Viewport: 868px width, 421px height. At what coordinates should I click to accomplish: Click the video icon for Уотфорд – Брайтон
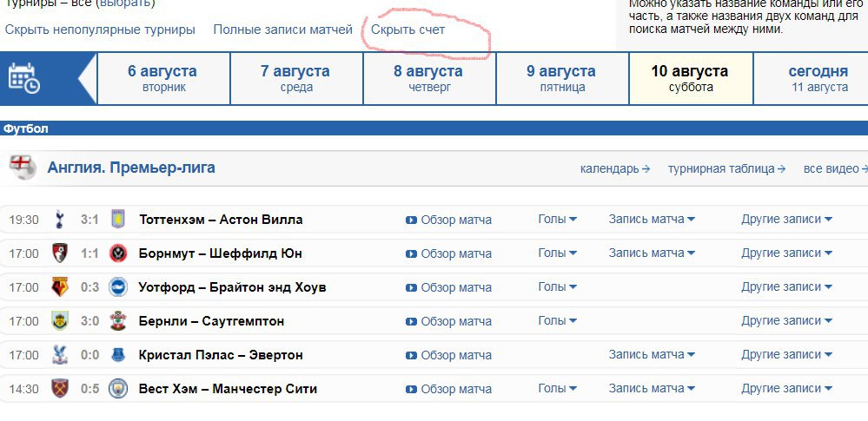tap(411, 287)
